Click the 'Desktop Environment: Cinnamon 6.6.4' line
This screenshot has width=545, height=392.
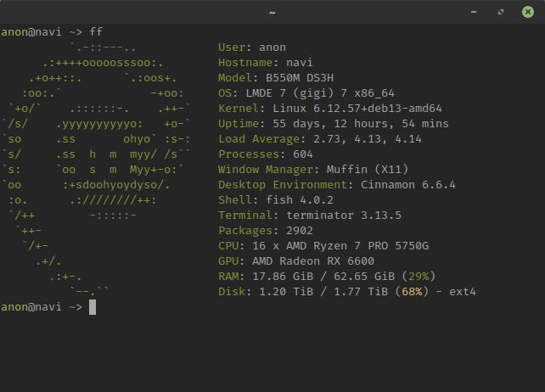tap(337, 185)
